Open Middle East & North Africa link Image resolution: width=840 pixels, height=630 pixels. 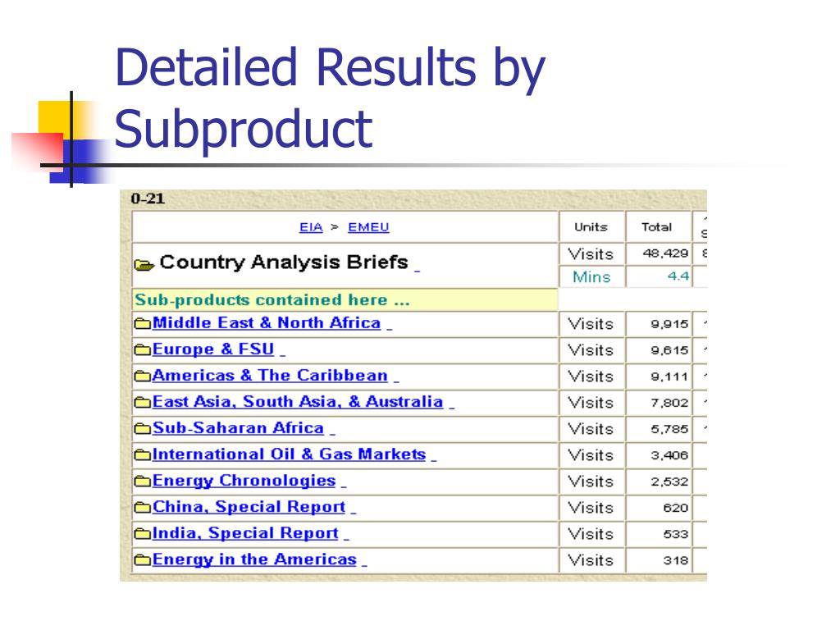(x=267, y=323)
